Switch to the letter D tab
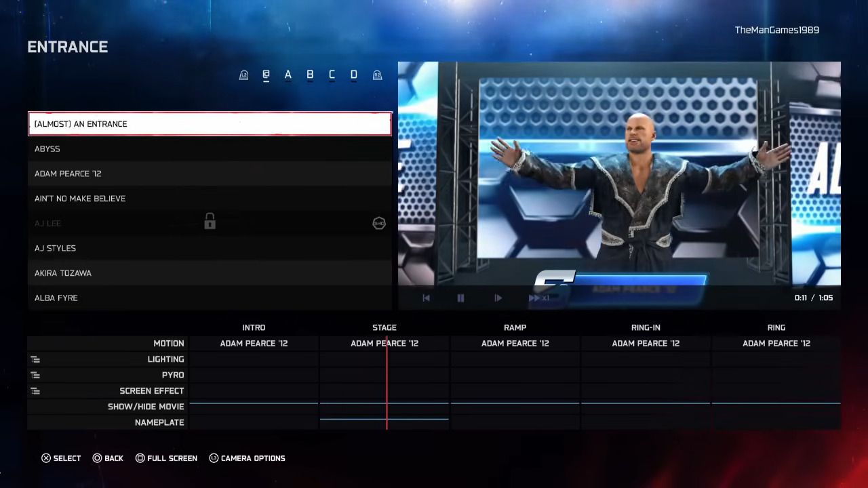This screenshot has width=868, height=488. coord(354,75)
